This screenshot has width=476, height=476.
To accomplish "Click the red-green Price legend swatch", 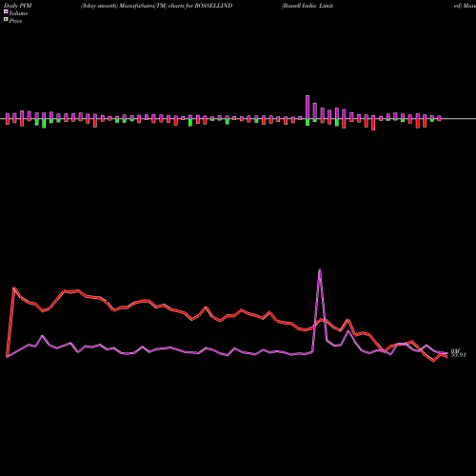I will pos(6,20).
